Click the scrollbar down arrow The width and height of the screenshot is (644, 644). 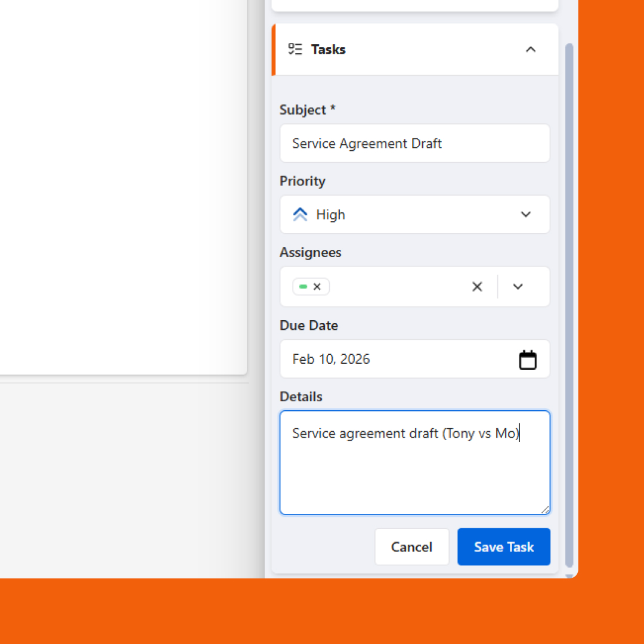tap(569, 575)
